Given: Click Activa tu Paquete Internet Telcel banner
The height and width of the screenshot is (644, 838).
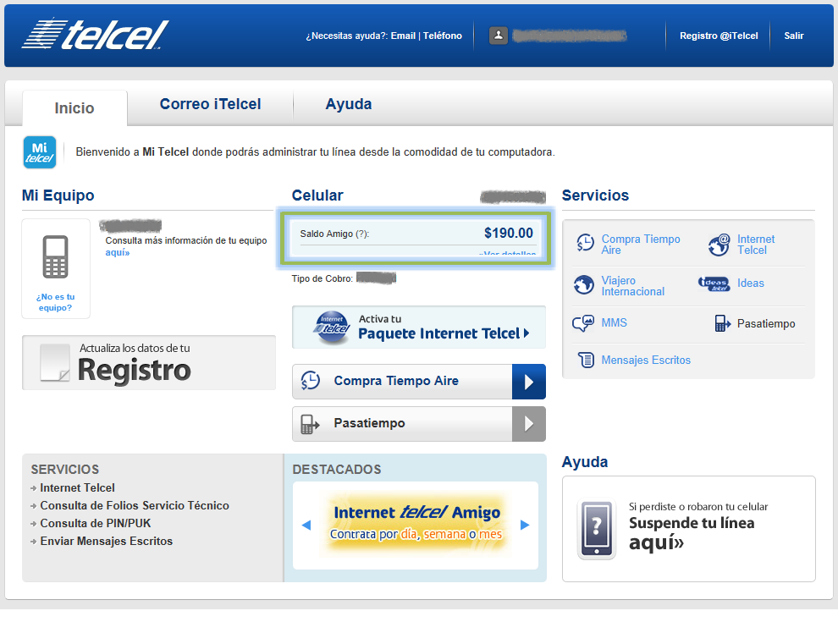Looking at the screenshot, I should click(419, 327).
